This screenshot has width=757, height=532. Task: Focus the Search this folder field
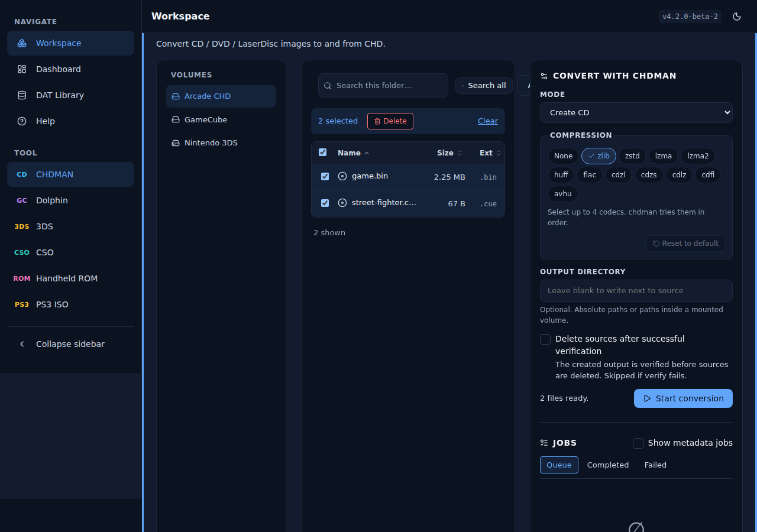point(383,86)
